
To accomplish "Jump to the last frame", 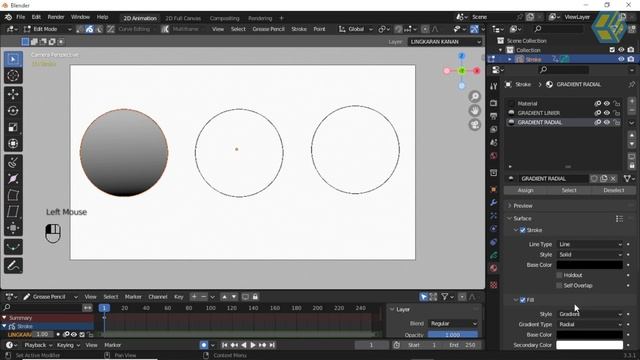I will 272,345.
